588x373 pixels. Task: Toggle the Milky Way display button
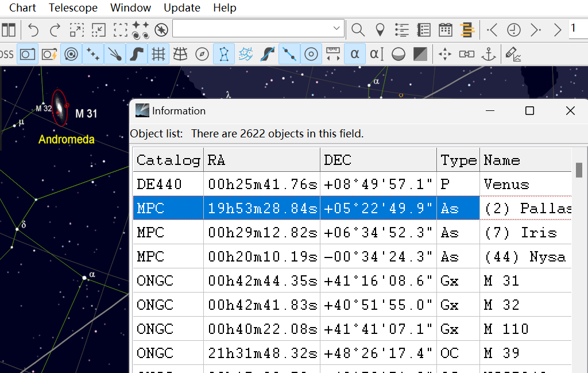tap(137, 55)
